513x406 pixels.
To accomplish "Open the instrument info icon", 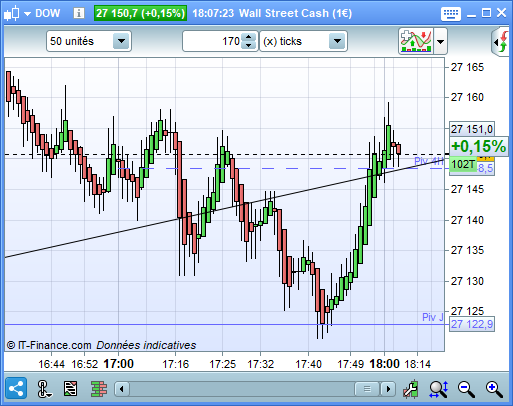I will pyautogui.click(x=79, y=13).
